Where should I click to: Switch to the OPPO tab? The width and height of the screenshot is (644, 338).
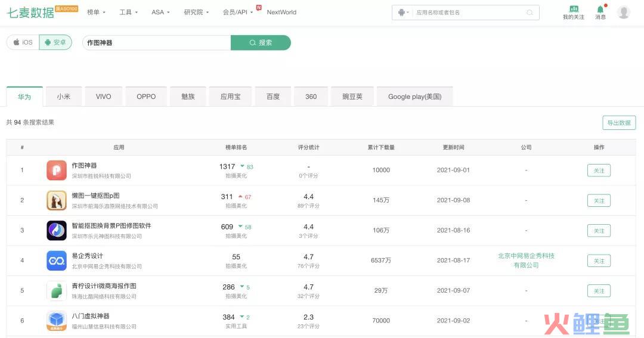point(146,97)
